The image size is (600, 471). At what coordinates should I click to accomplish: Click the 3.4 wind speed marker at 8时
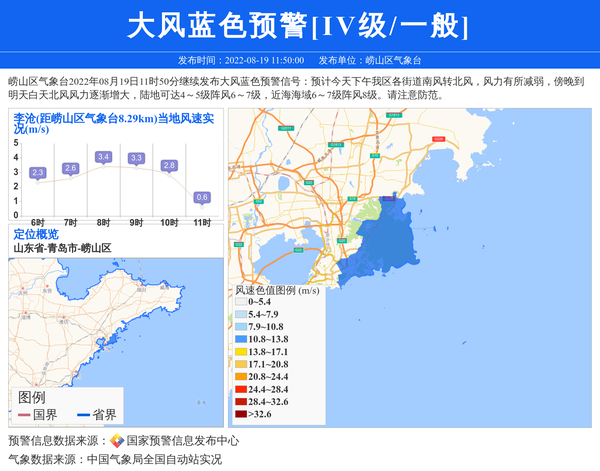coord(103,157)
